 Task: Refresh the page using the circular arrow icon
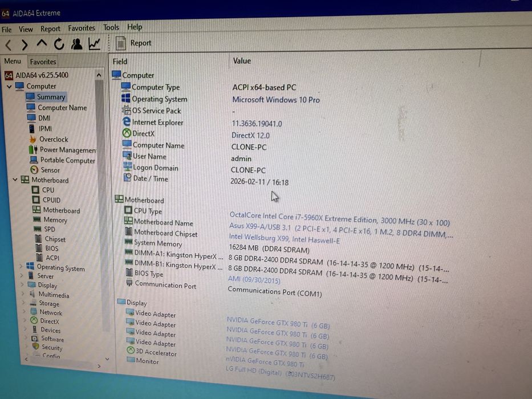pos(59,44)
